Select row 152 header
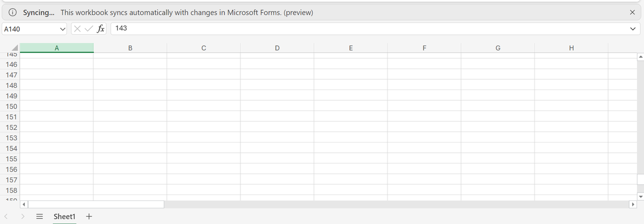Screen dimensions: 644x224 (10, 127)
